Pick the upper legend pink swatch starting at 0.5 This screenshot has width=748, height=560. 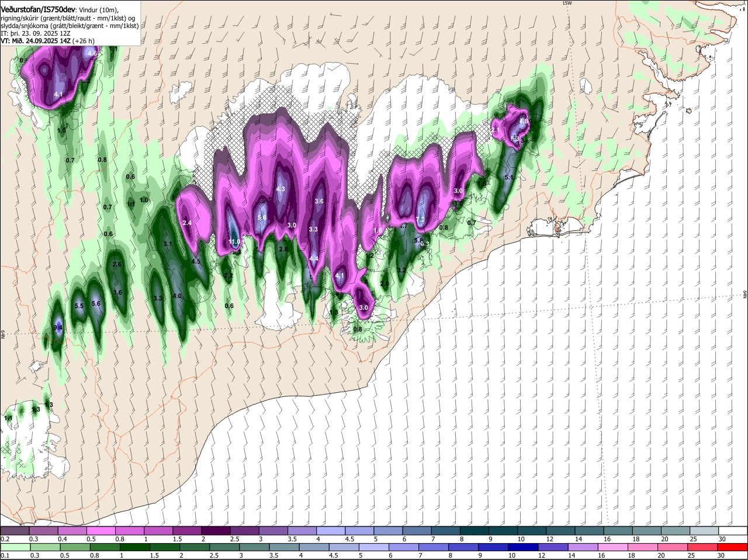pos(101,531)
